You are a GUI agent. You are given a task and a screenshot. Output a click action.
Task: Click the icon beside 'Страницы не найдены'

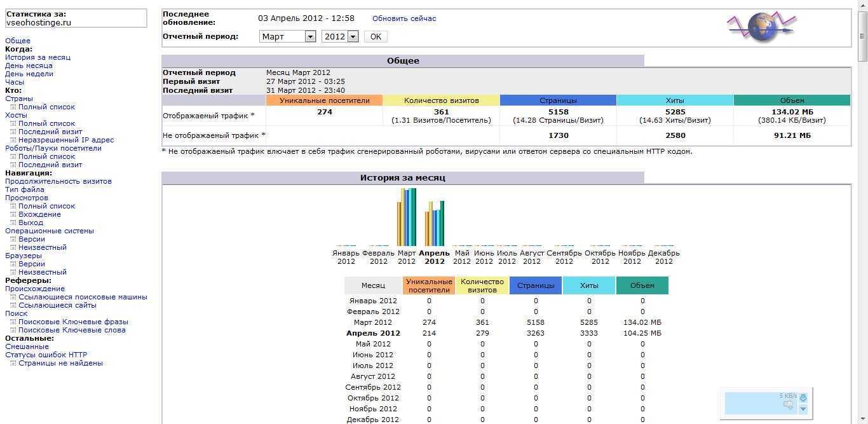coord(13,363)
